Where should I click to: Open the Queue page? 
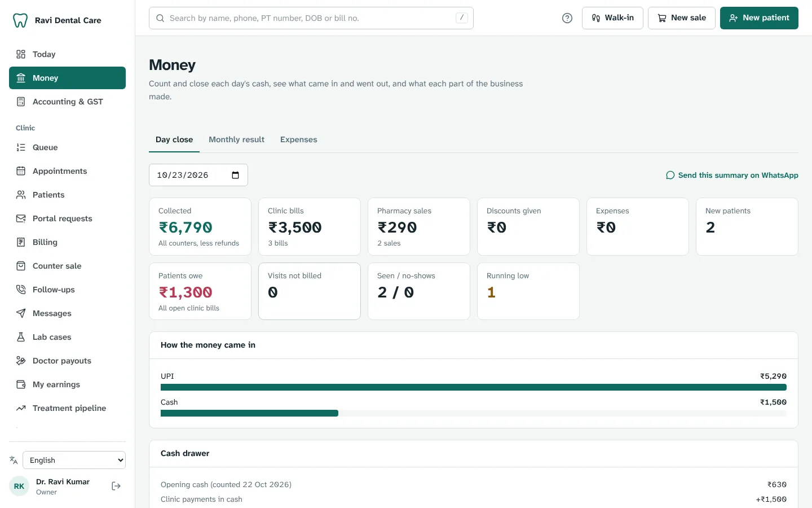click(67, 147)
